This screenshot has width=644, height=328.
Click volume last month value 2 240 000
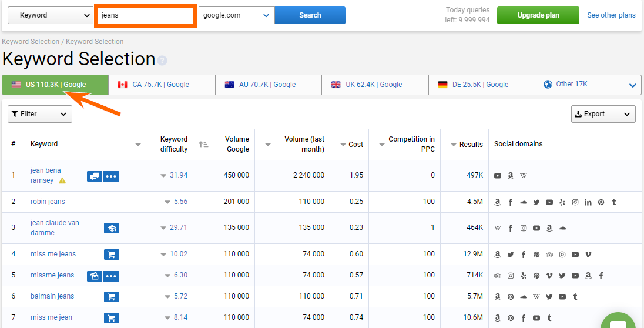tap(308, 175)
